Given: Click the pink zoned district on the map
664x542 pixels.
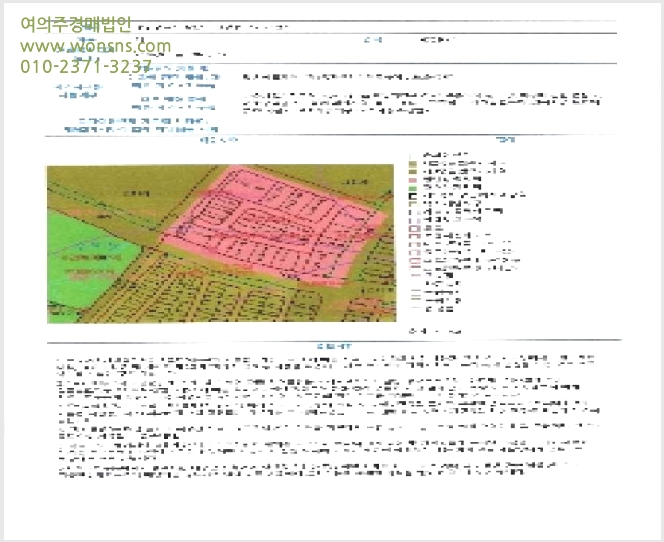Looking at the screenshot, I should coord(275,224).
